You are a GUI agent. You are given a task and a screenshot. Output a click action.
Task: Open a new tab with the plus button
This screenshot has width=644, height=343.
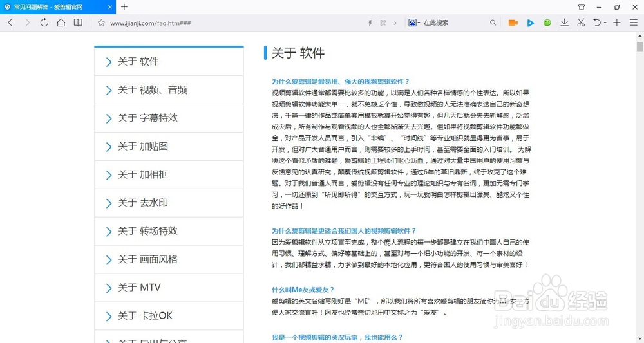124,7
